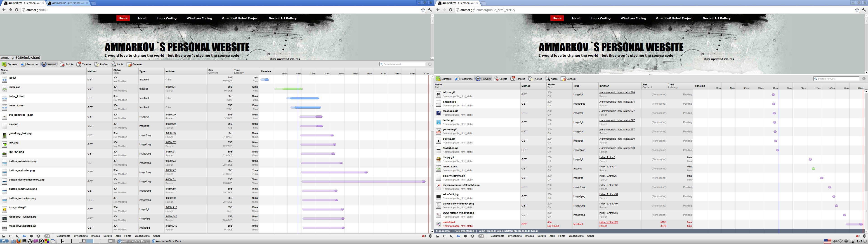868x244 pixels.
Task: Open settings gear in right DevTools
Action: click(x=864, y=236)
